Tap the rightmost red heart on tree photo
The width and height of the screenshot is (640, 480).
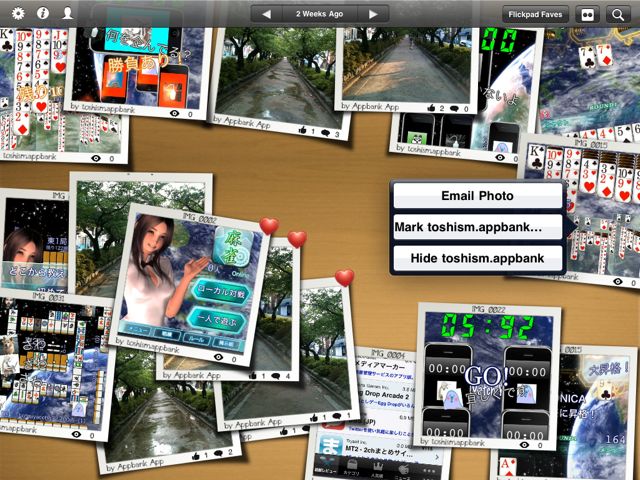pos(344,278)
